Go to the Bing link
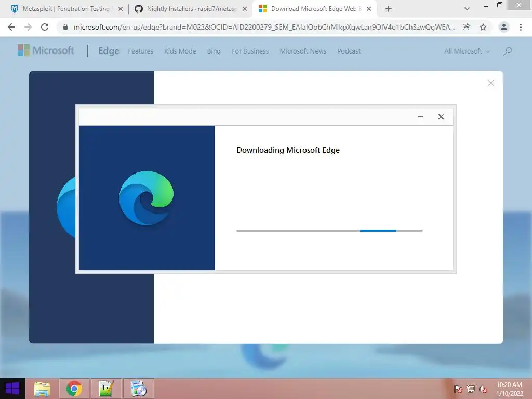532x399 pixels. tap(214, 51)
